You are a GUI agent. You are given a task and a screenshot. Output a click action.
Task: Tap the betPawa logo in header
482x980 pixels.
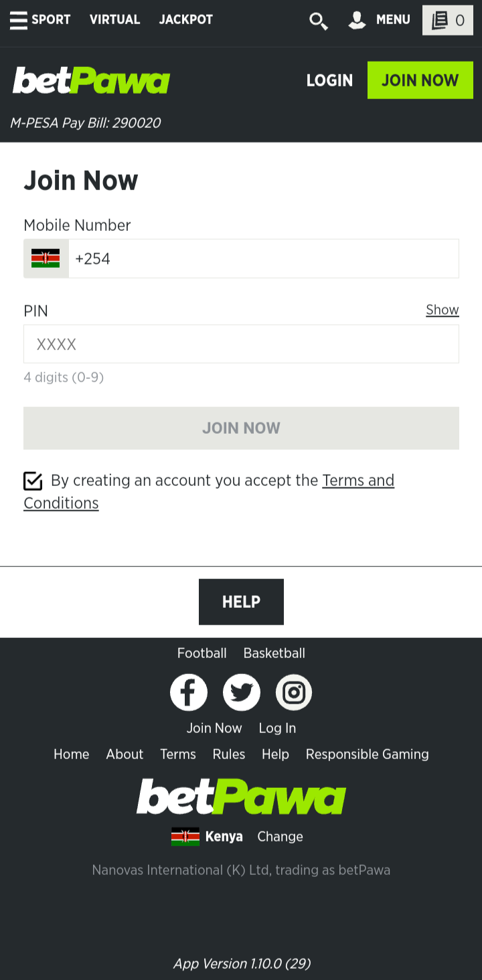(x=92, y=80)
